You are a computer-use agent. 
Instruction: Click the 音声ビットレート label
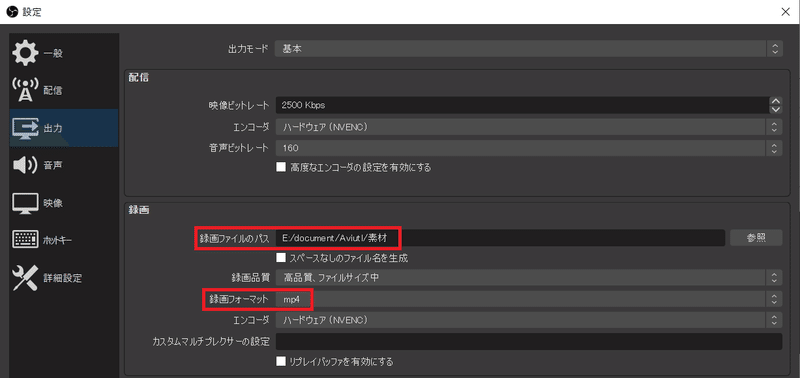[x=238, y=148]
